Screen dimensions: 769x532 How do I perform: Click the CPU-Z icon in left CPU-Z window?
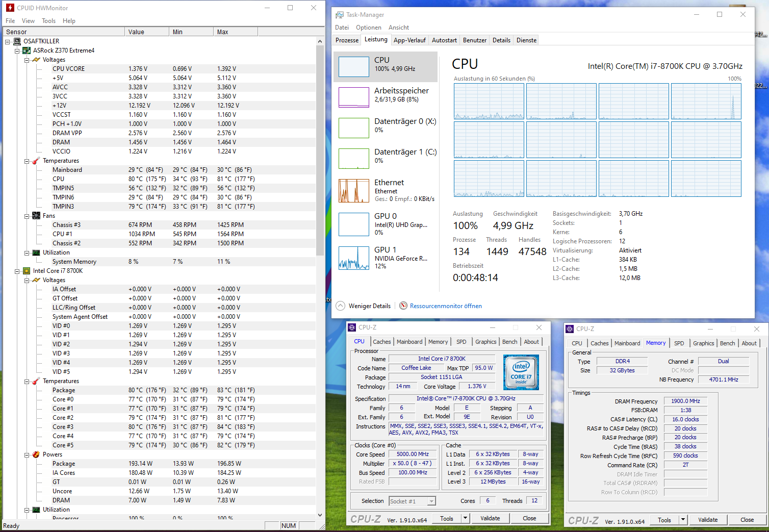coord(352,327)
